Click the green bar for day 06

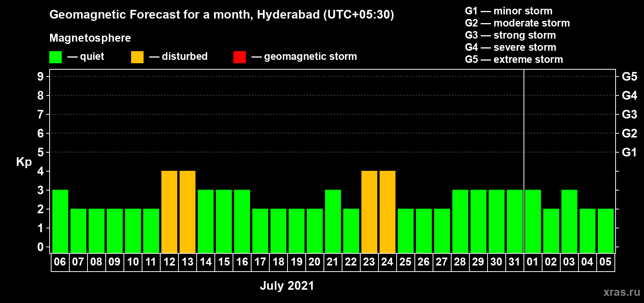[x=60, y=221]
